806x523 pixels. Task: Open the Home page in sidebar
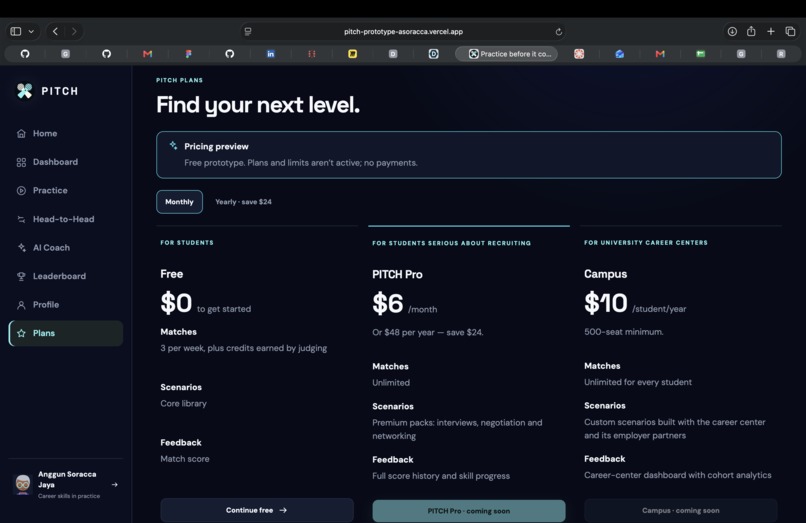point(66,133)
